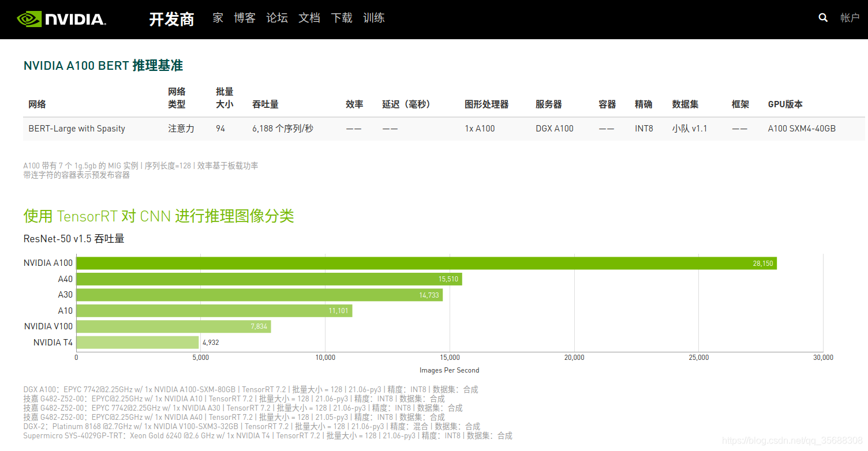The height and width of the screenshot is (451, 868).
Task: Open the 博客 blog menu
Action: coord(245,18)
